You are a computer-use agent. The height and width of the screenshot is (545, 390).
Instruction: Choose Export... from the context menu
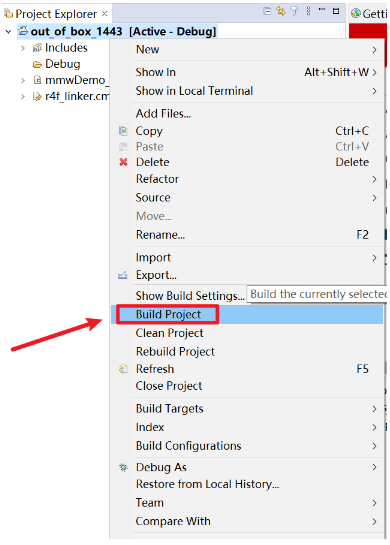[247, 275]
